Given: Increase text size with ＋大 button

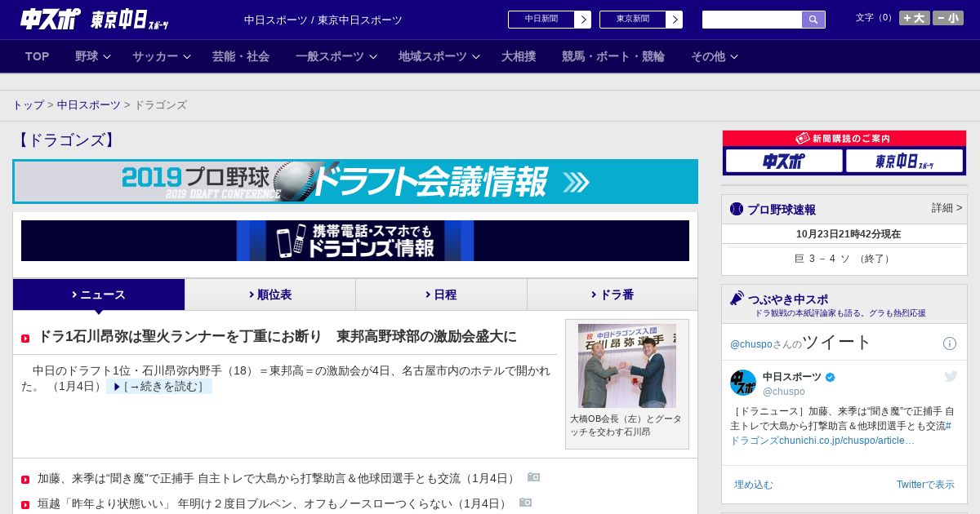Looking at the screenshot, I should [915, 18].
